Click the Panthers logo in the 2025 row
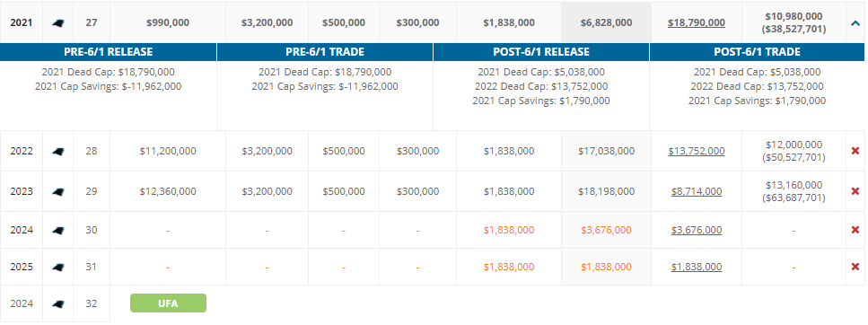The image size is (868, 325). point(57,267)
